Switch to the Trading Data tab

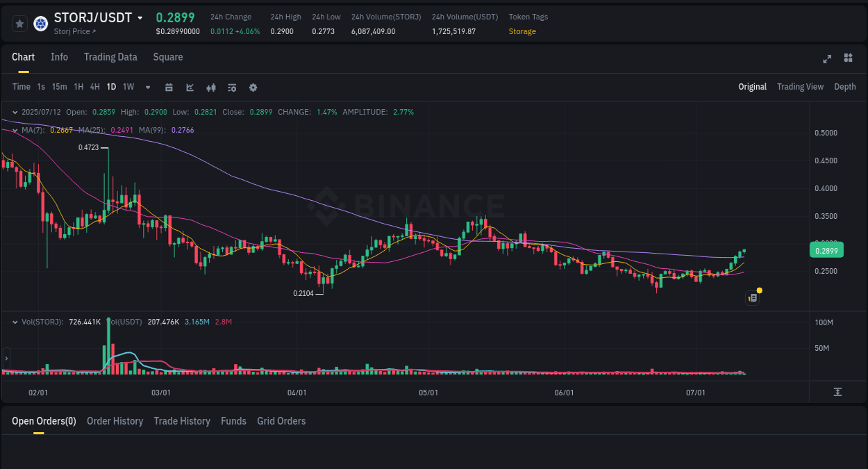110,57
